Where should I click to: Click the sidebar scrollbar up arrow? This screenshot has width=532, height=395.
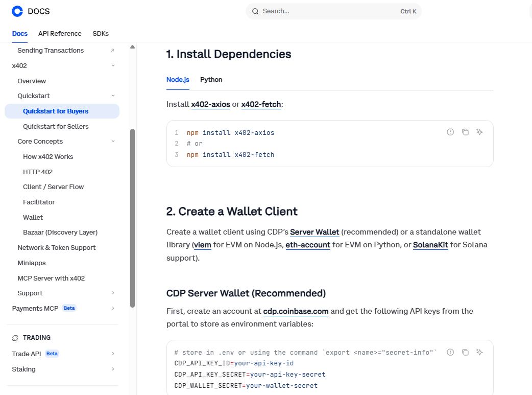coord(132,47)
